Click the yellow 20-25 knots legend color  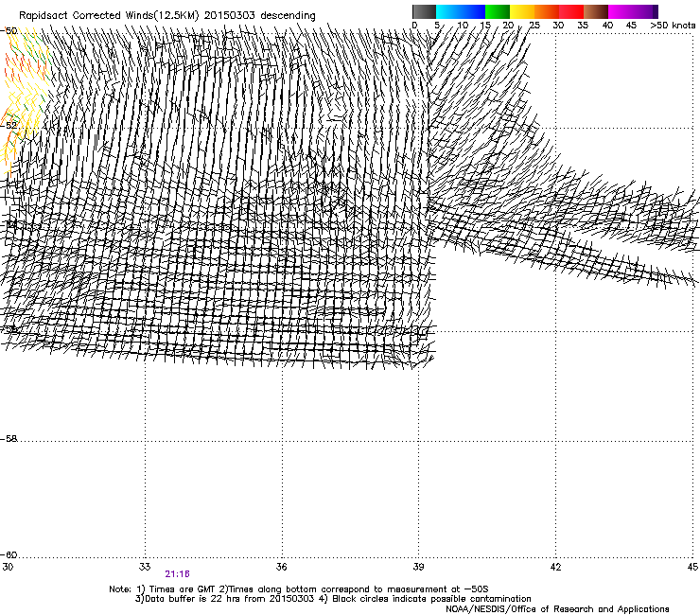tap(522, 11)
